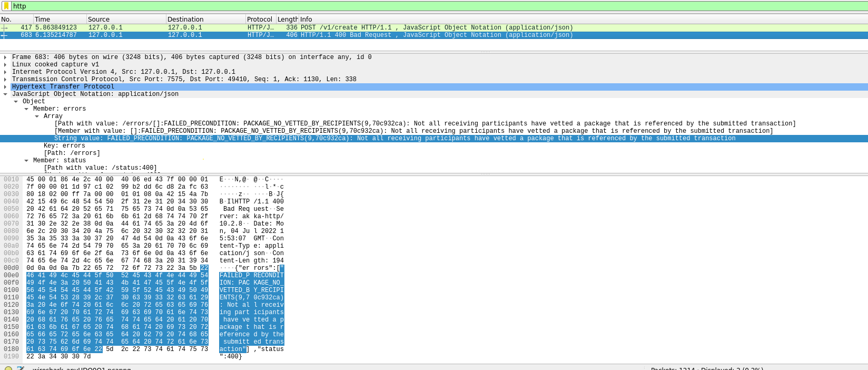The image size is (868, 370).
Task: Select the Path with value /status:400 line
Action: [100, 168]
